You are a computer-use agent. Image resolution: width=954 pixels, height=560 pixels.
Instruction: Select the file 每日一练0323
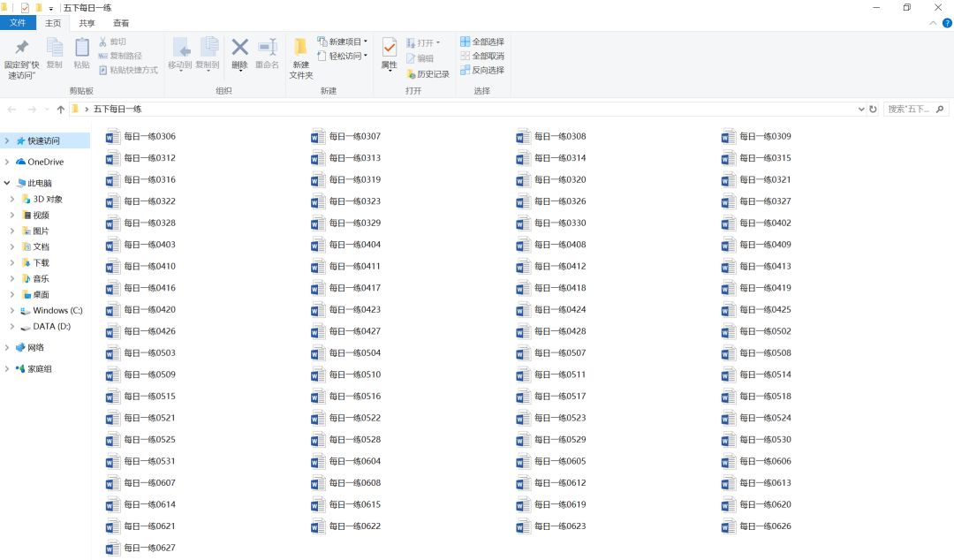click(x=345, y=201)
